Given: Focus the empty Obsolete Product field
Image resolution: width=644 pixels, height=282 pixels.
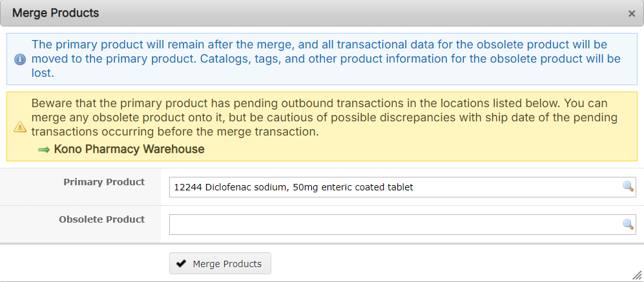Looking at the screenshot, I should [388, 225].
